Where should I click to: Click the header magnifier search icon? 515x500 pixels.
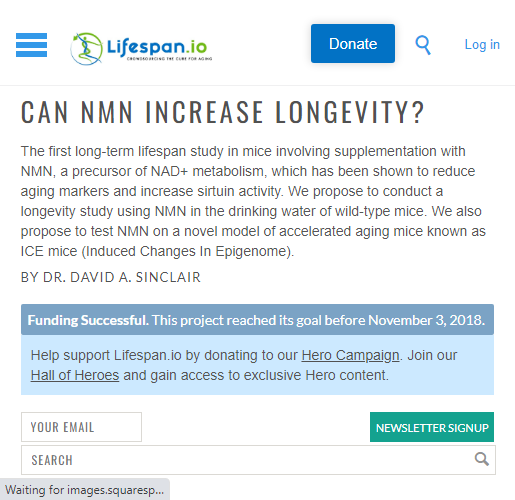coord(423,45)
